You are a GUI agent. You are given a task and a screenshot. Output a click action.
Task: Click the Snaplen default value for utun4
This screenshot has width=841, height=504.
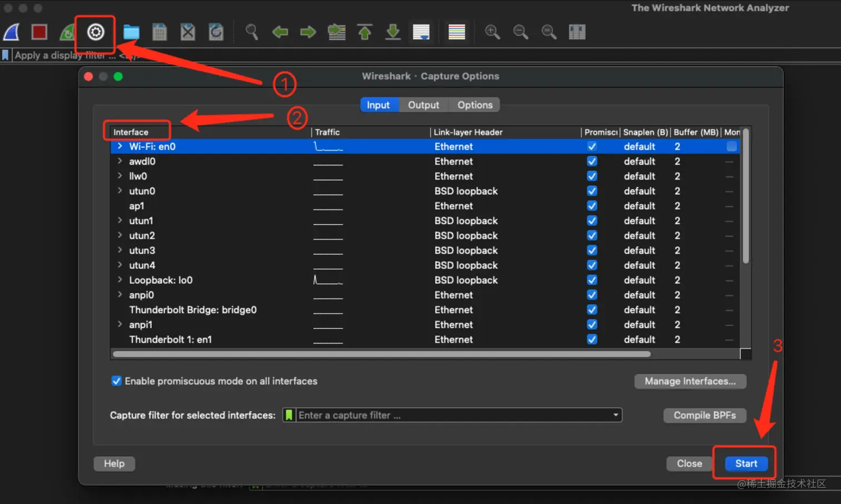click(639, 265)
